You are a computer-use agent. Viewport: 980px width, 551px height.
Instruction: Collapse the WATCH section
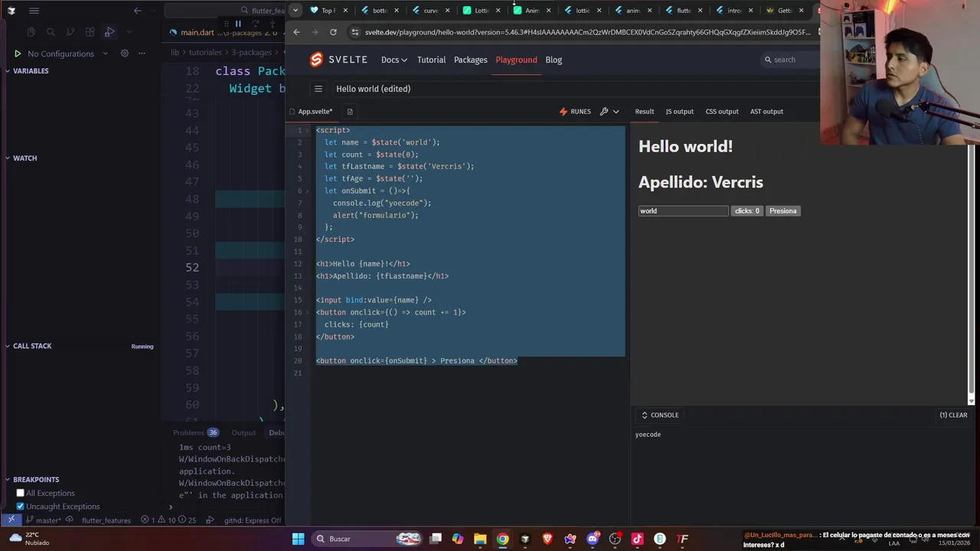click(24, 158)
